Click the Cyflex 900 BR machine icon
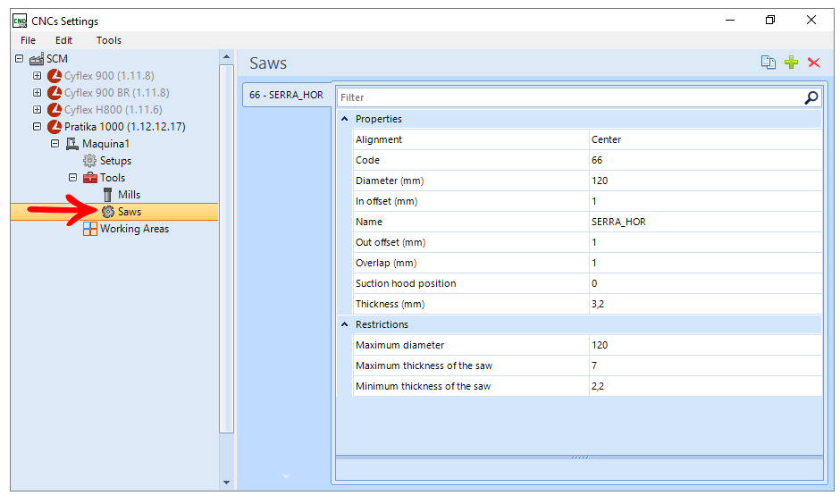The image size is (840, 504). click(55, 93)
